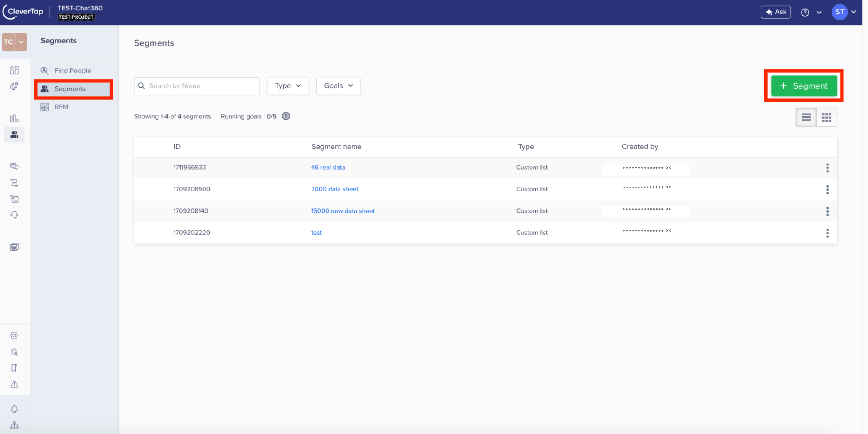Click the TEST PROJECT badge
The width and height of the screenshot is (868, 434).
click(x=76, y=17)
